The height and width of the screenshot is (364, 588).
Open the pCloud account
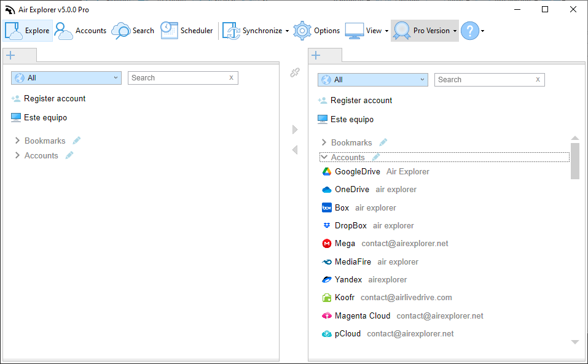pyautogui.click(x=388, y=334)
